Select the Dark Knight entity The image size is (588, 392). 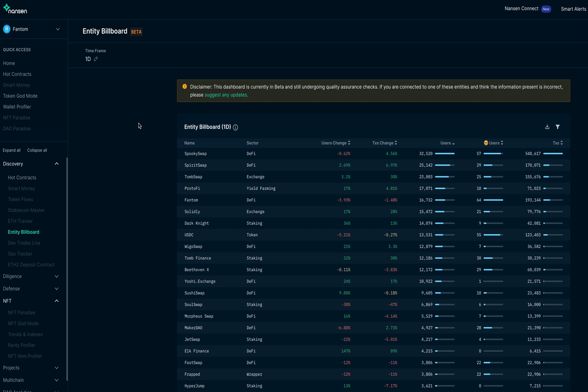pyautogui.click(x=197, y=224)
